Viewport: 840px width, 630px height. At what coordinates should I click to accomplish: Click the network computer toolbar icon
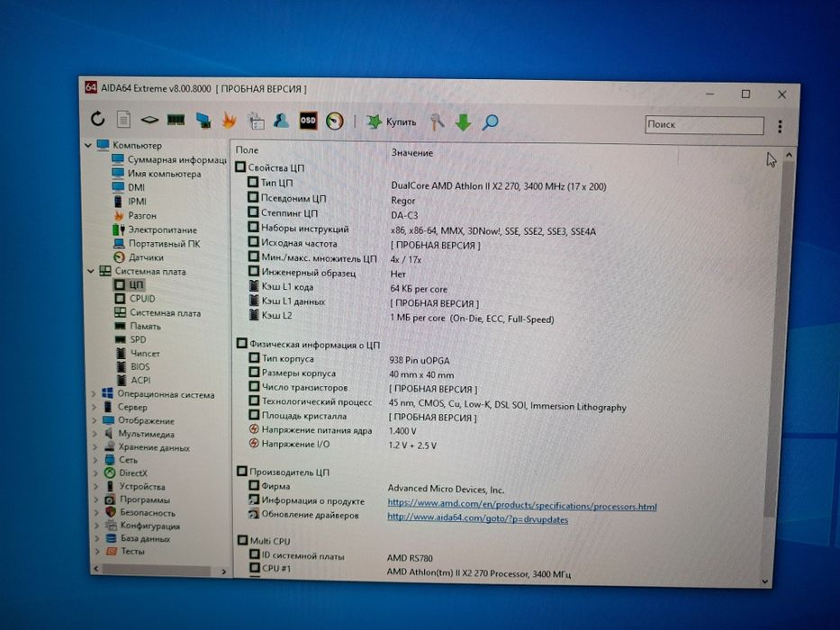tap(203, 121)
